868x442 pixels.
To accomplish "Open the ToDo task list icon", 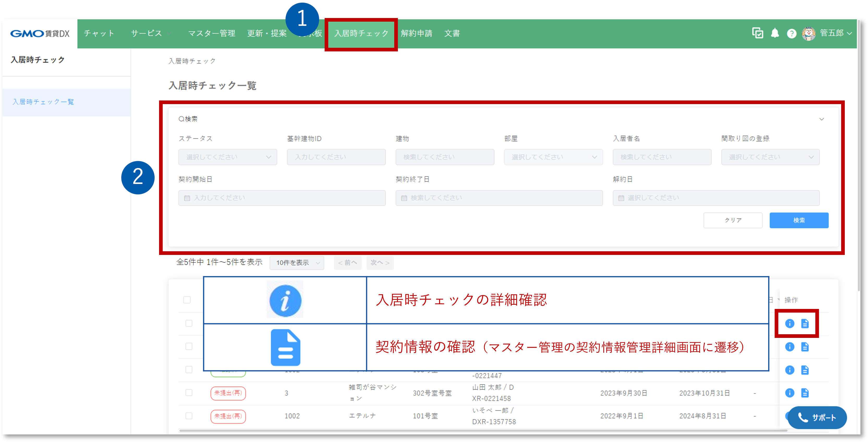I will [757, 33].
